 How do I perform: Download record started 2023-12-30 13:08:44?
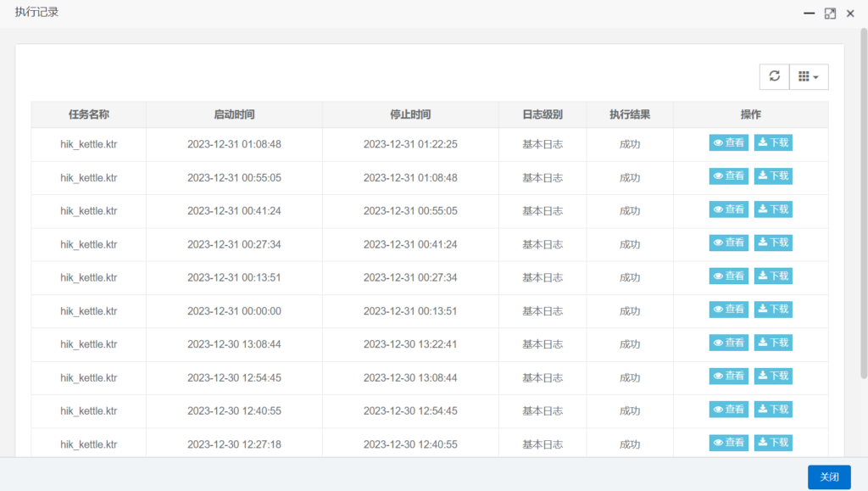[773, 343]
